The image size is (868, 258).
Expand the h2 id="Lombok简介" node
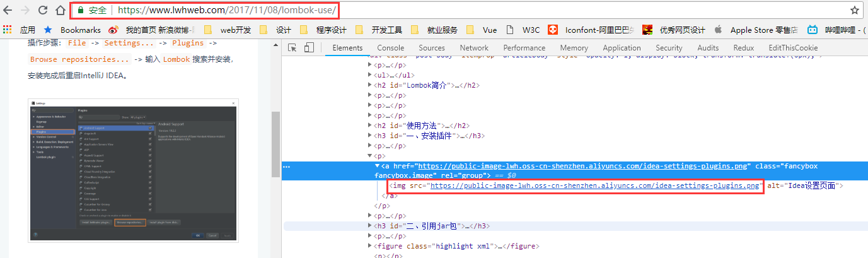[x=370, y=85]
